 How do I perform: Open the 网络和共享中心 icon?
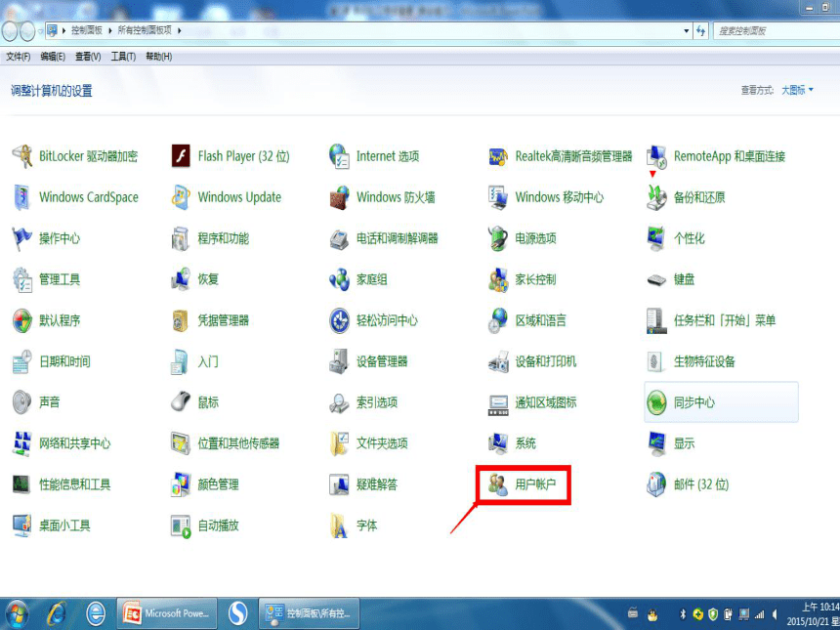[22, 443]
